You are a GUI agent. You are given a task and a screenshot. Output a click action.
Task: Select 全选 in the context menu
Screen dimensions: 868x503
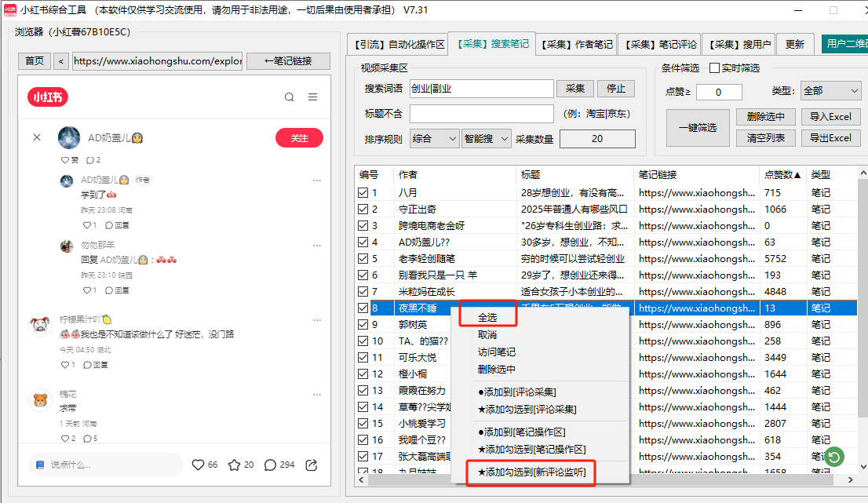487,318
